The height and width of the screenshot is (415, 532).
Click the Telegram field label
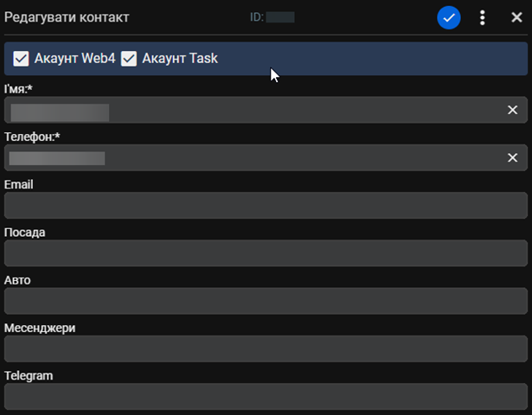(29, 376)
